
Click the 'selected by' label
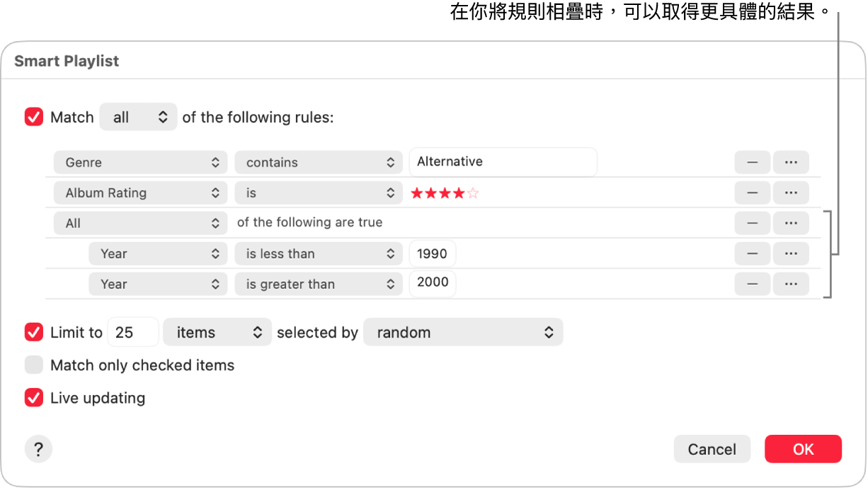317,332
